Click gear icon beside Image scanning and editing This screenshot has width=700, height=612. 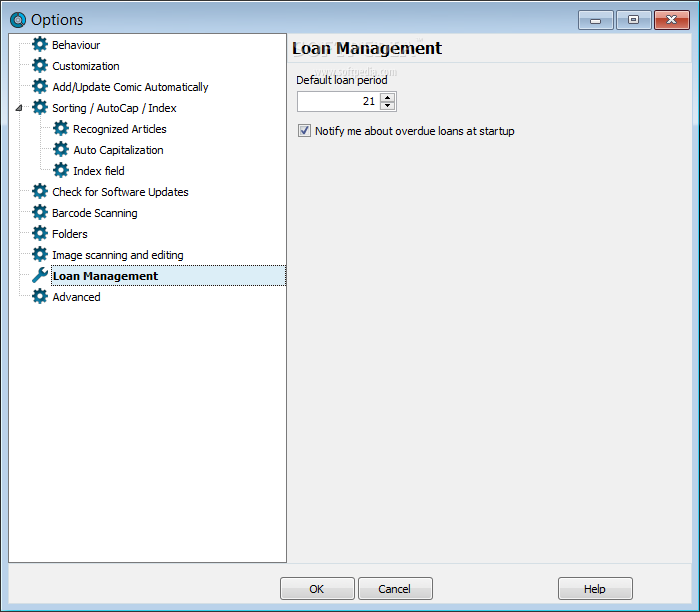click(x=40, y=254)
